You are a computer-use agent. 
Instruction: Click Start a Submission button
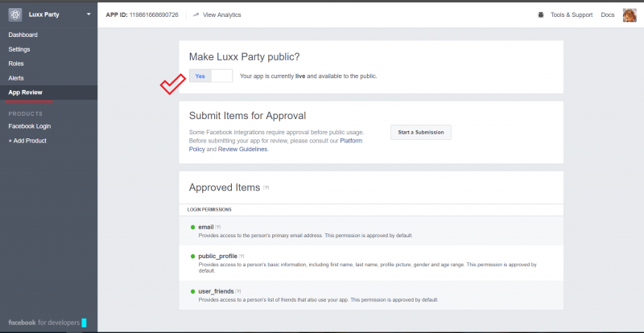pos(420,132)
